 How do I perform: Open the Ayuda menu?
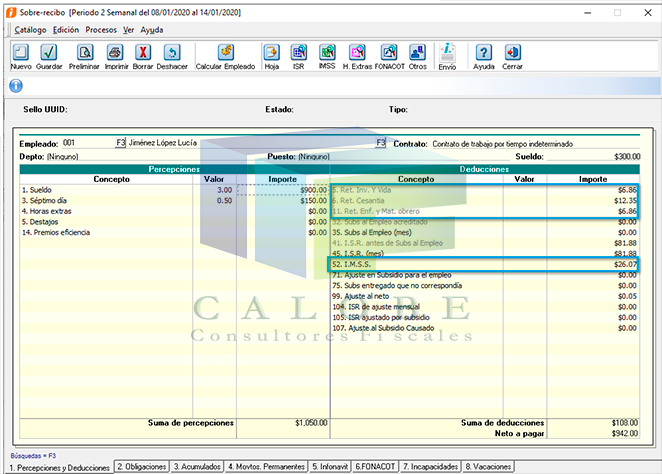[152, 30]
